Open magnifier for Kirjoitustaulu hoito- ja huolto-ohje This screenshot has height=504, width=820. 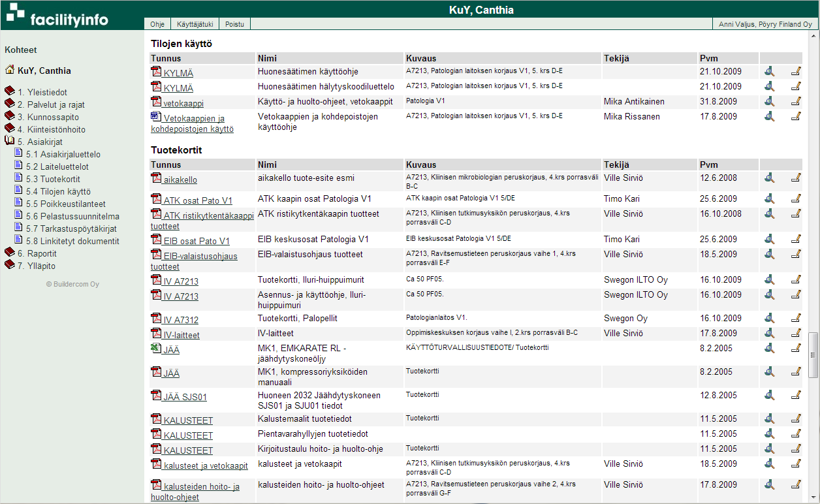point(770,449)
